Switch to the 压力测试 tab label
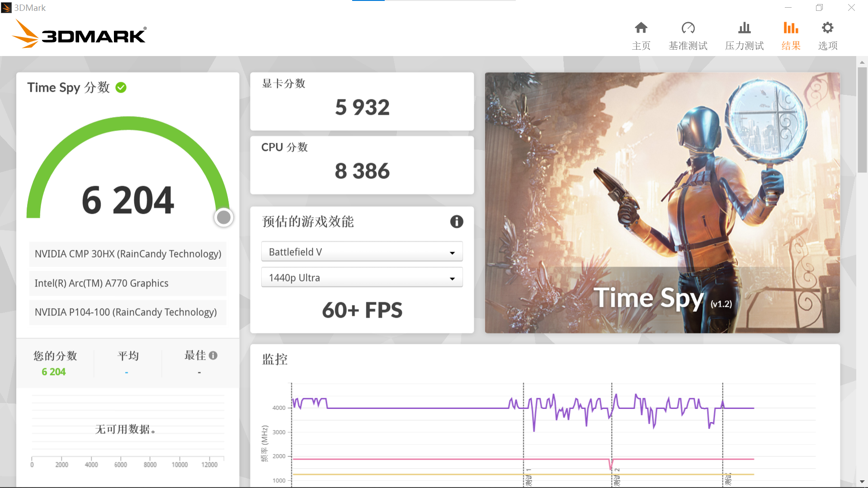The height and width of the screenshot is (488, 868). pyautogui.click(x=744, y=46)
